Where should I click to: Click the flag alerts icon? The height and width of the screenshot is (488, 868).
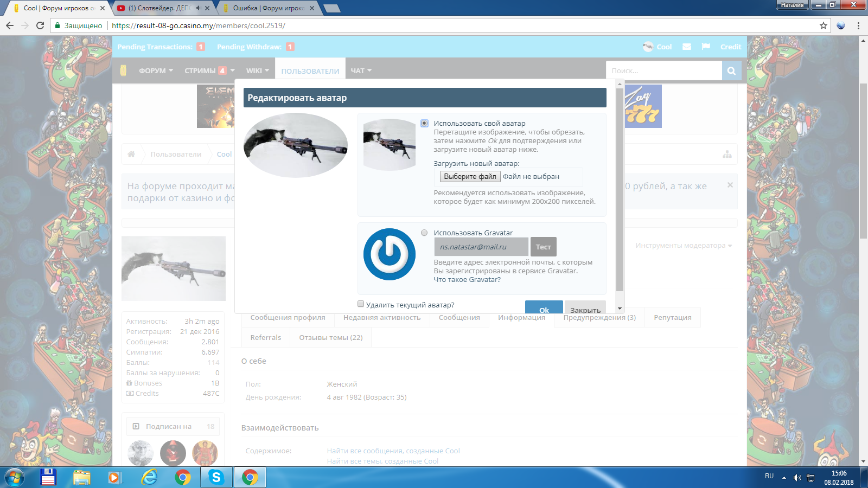[x=706, y=47]
